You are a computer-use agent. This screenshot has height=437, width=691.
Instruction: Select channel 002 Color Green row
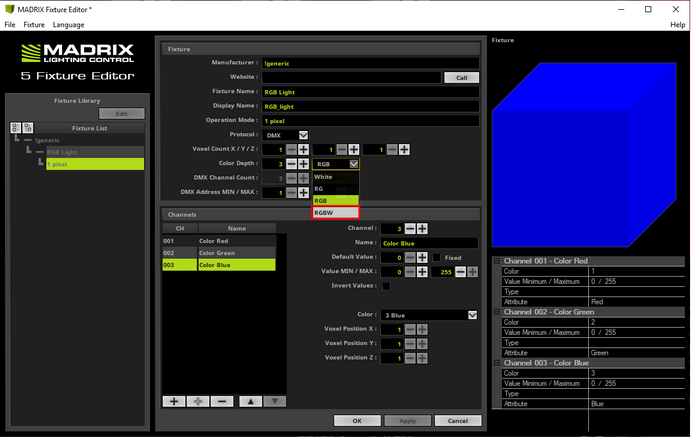[219, 253]
